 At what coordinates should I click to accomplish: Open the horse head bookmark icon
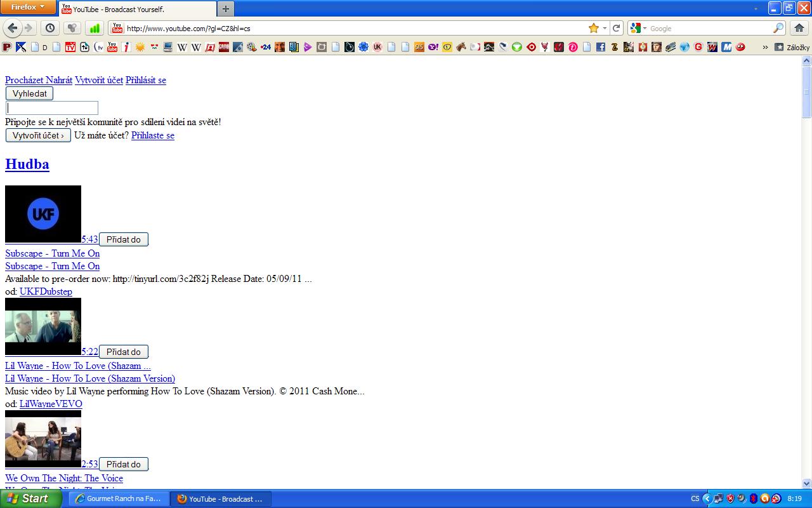click(x=461, y=46)
